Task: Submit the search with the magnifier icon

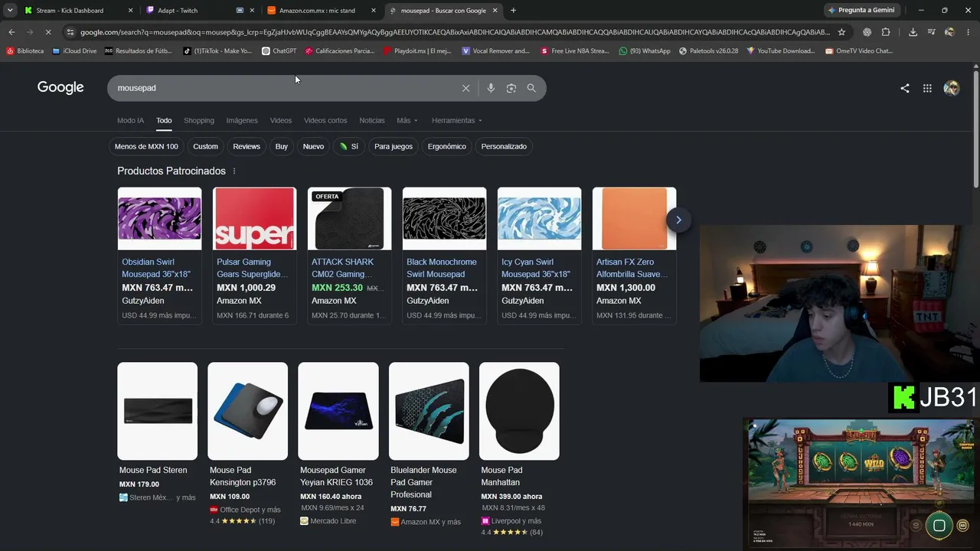Action: tap(531, 88)
